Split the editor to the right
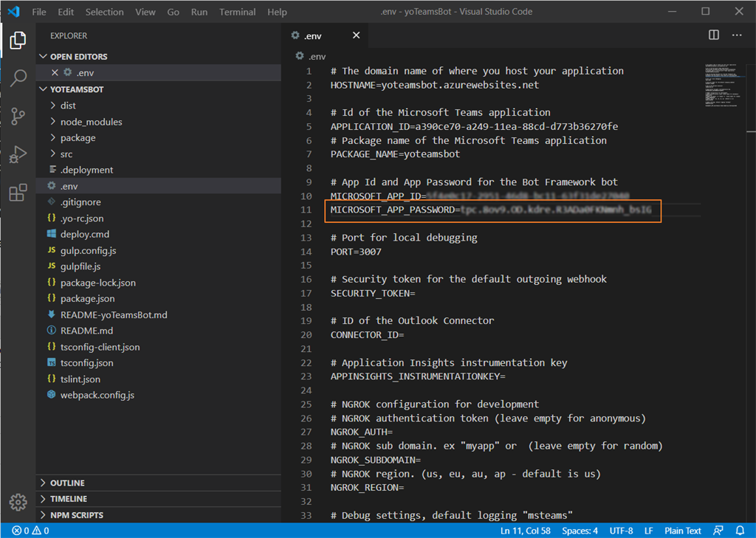Image resolution: width=756 pixels, height=538 pixels. pyautogui.click(x=713, y=34)
